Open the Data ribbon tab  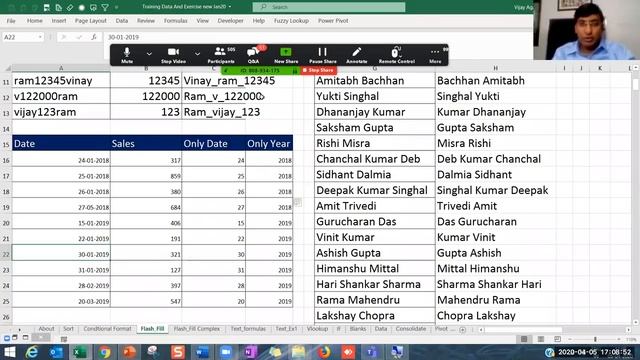122,21
